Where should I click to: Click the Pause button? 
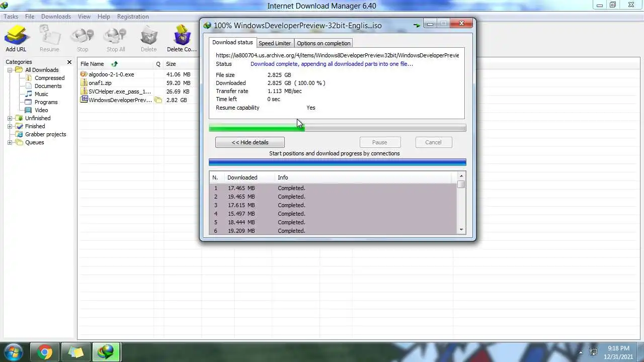pyautogui.click(x=379, y=142)
